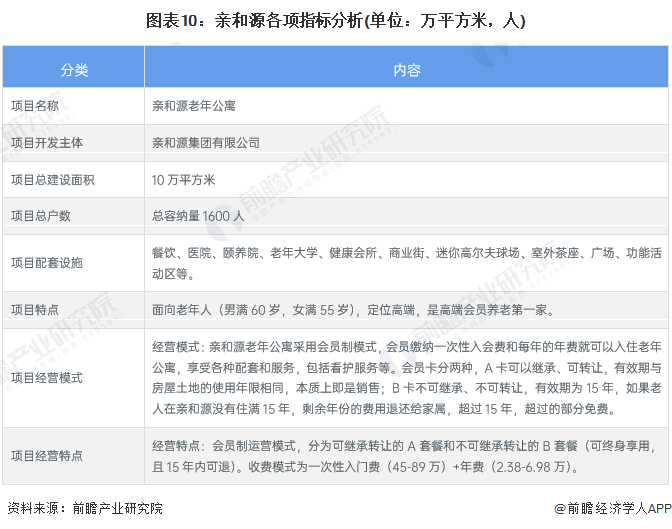Select the 项目特点 row label
The width and height of the screenshot is (672, 529).
point(35,309)
